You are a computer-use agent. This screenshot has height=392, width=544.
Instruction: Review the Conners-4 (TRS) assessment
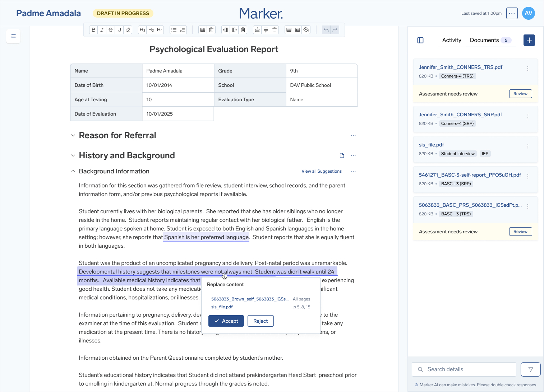click(x=520, y=94)
